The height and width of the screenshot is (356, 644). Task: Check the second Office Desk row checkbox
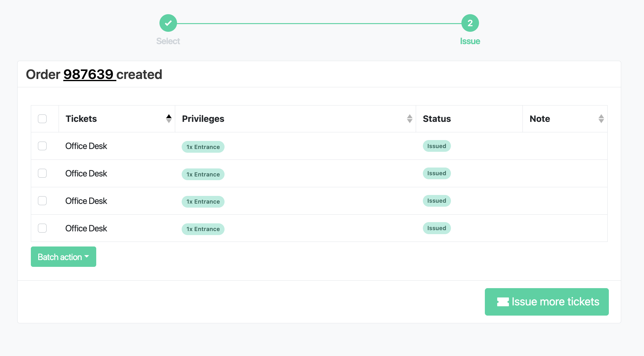tap(42, 173)
